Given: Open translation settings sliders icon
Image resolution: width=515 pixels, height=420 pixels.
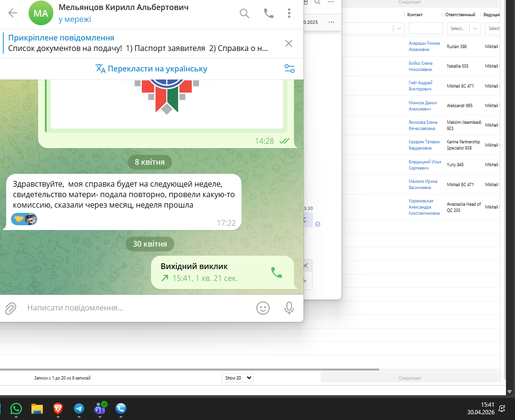Looking at the screenshot, I should [x=289, y=69].
